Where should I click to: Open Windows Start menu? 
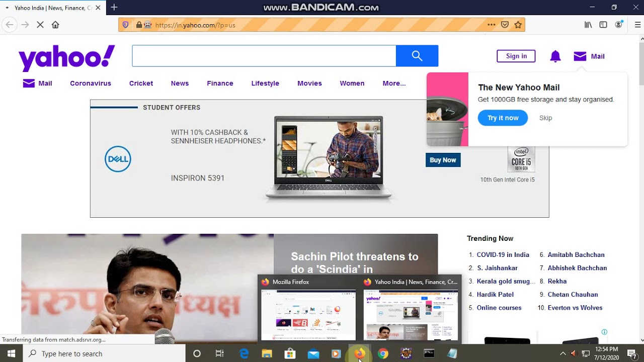tap(11, 353)
